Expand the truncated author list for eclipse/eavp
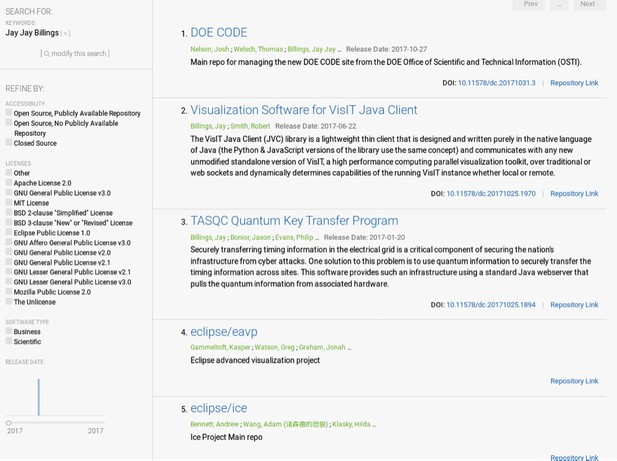The width and height of the screenshot is (617, 461). 349,348
